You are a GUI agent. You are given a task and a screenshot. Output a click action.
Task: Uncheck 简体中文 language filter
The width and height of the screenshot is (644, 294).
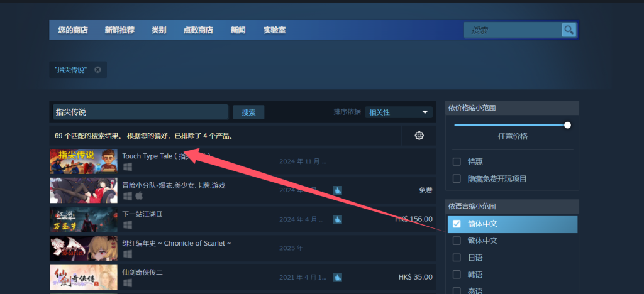tap(457, 224)
